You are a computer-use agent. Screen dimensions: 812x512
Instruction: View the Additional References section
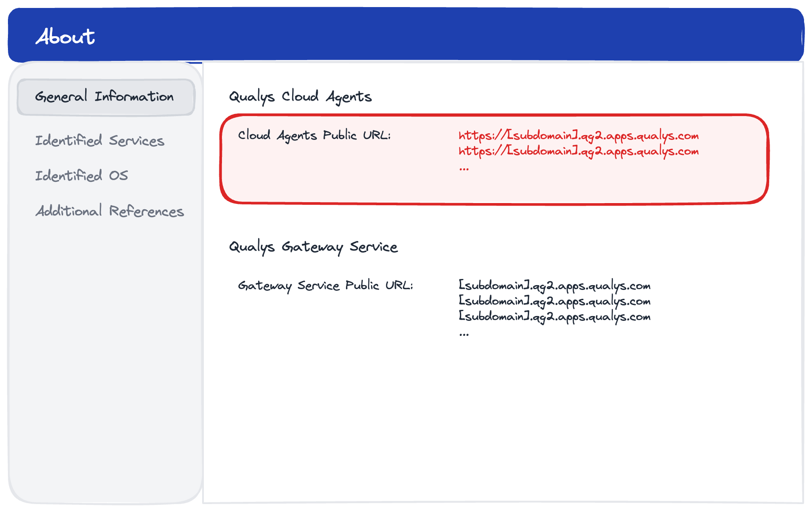coord(110,212)
